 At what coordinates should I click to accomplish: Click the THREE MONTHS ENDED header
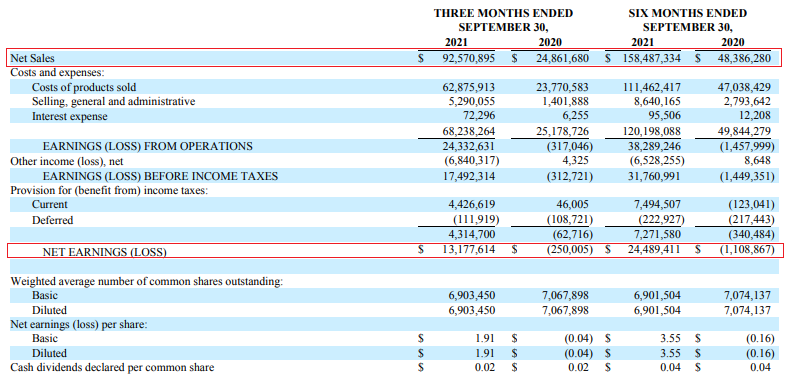click(504, 14)
